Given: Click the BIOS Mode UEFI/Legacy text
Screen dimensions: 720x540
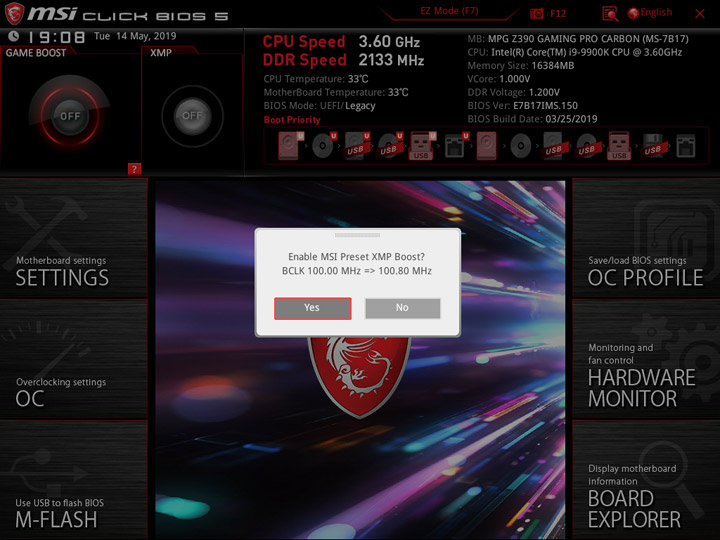Looking at the screenshot, I should pos(320,106).
